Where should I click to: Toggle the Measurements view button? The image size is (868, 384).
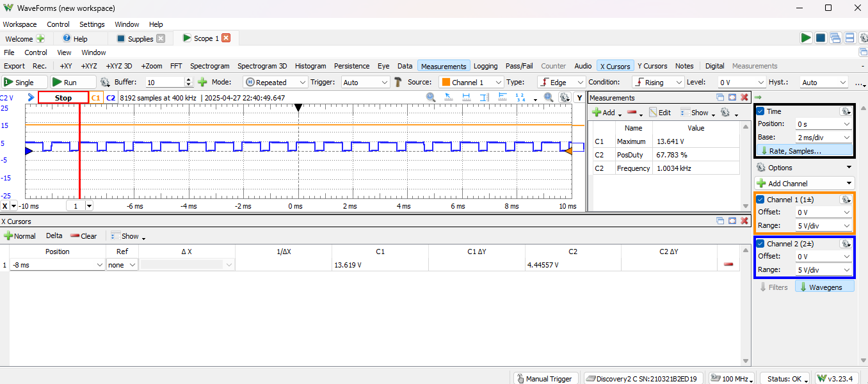coord(444,66)
